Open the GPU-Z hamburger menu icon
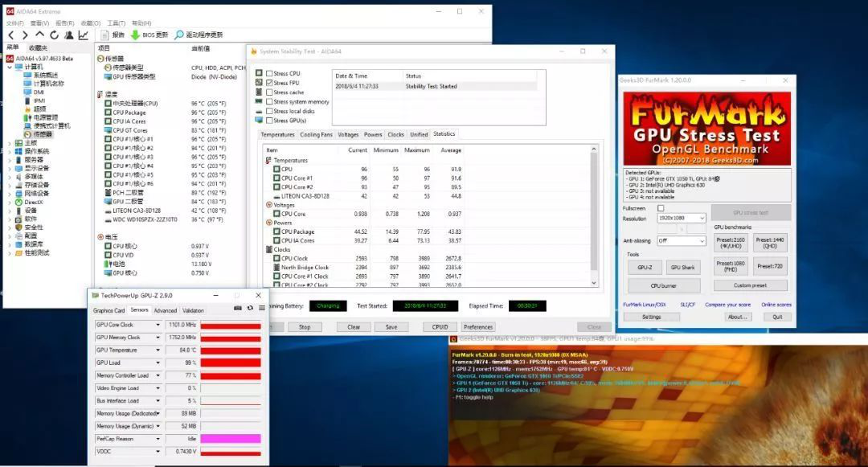The image size is (868, 467). (x=262, y=308)
